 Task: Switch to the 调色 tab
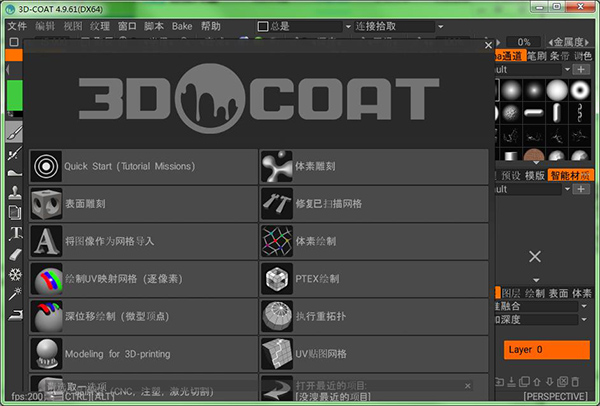coord(583,56)
